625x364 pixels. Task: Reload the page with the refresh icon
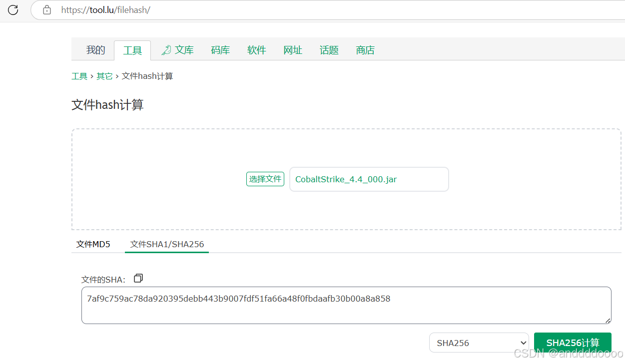(13, 9)
